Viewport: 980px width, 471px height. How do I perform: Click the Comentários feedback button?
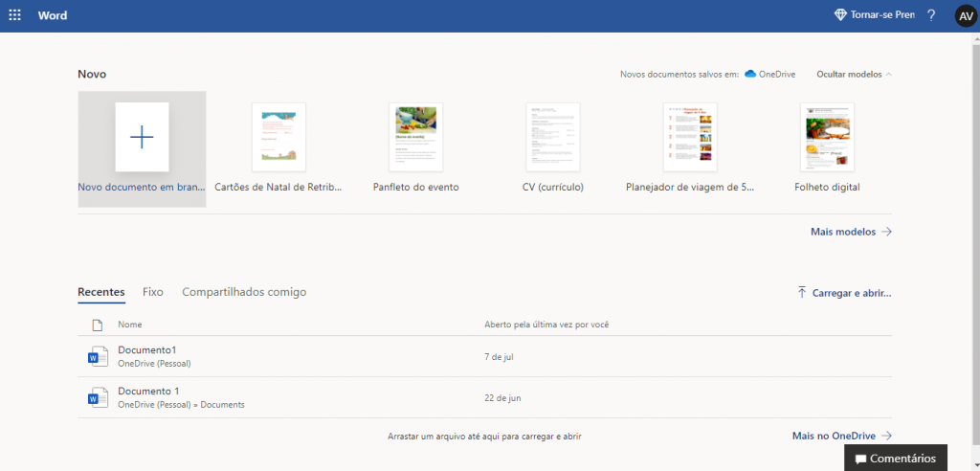click(x=896, y=458)
